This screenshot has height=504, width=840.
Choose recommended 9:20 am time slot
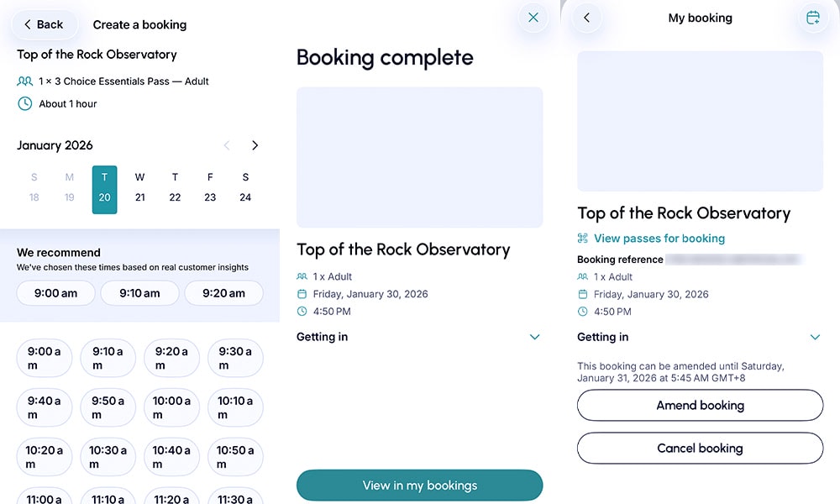click(224, 293)
